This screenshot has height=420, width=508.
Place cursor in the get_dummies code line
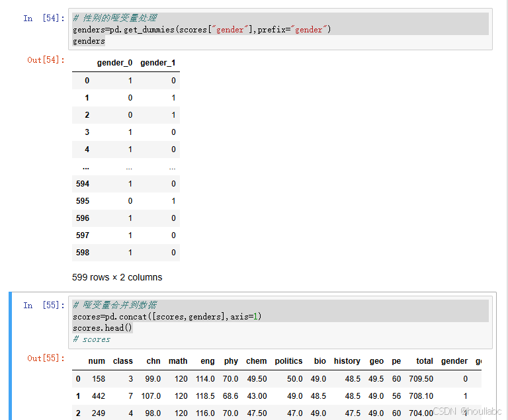click(202, 30)
